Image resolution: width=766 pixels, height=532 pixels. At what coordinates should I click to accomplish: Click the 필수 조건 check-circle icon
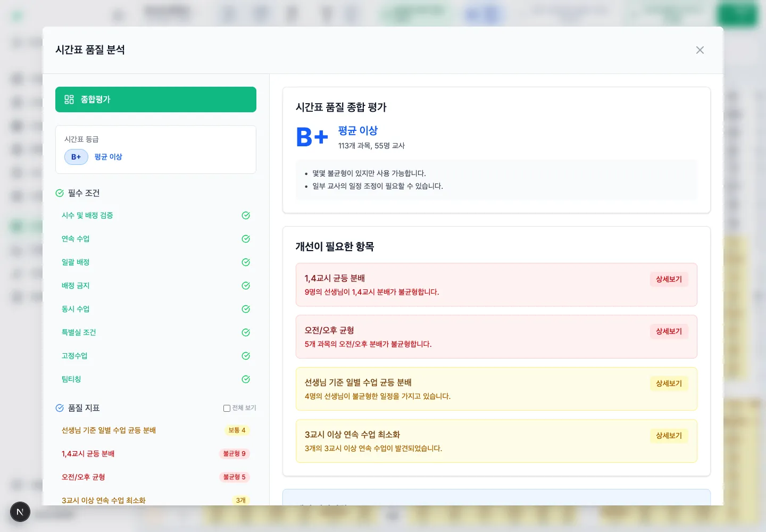point(60,193)
